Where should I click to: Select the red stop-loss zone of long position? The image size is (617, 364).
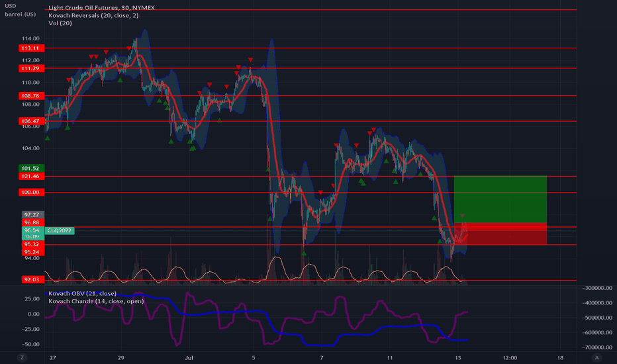[x=500, y=234]
